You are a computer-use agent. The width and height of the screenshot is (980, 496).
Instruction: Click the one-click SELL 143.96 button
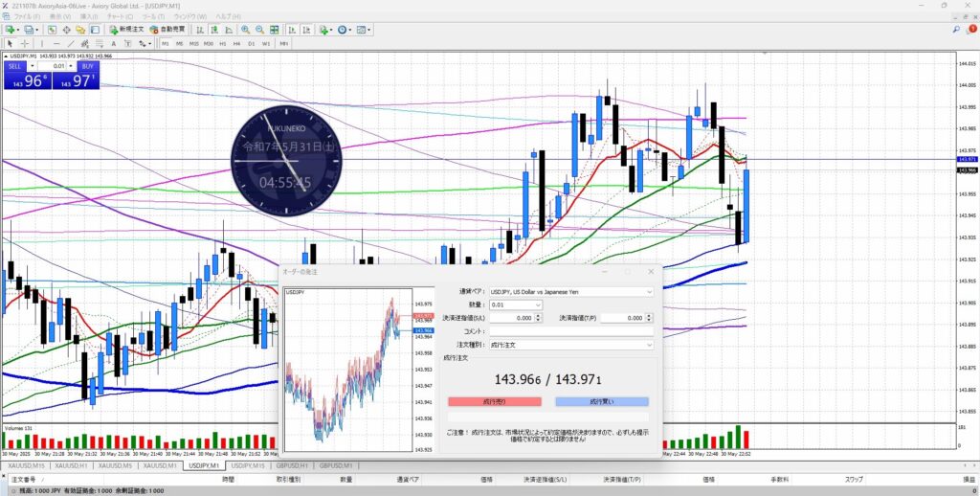28,80
